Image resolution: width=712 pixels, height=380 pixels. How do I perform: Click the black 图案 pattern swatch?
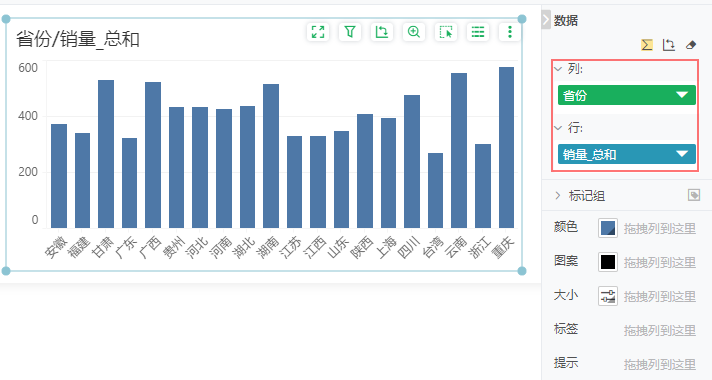pyautogui.click(x=608, y=262)
